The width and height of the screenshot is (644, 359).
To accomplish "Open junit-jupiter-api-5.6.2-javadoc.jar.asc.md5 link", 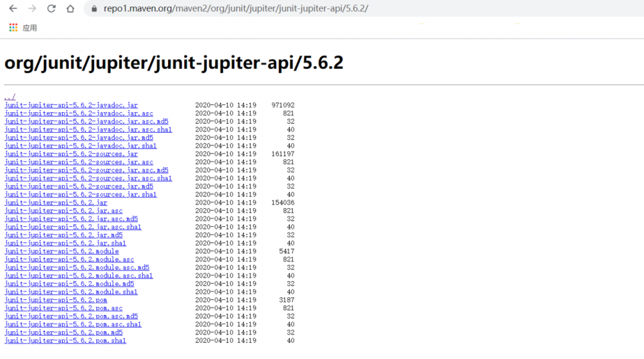I will pyautogui.click(x=86, y=121).
